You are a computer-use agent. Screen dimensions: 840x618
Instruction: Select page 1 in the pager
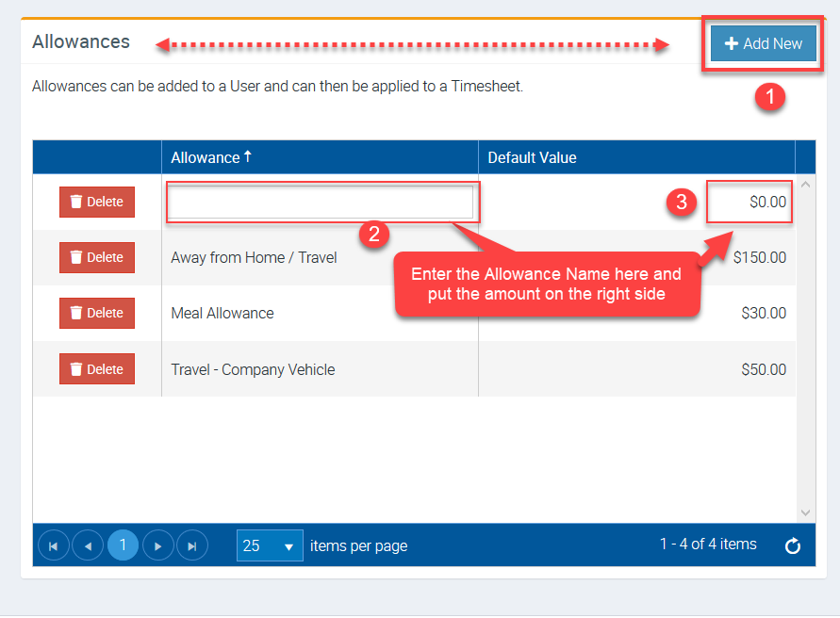[123, 545]
